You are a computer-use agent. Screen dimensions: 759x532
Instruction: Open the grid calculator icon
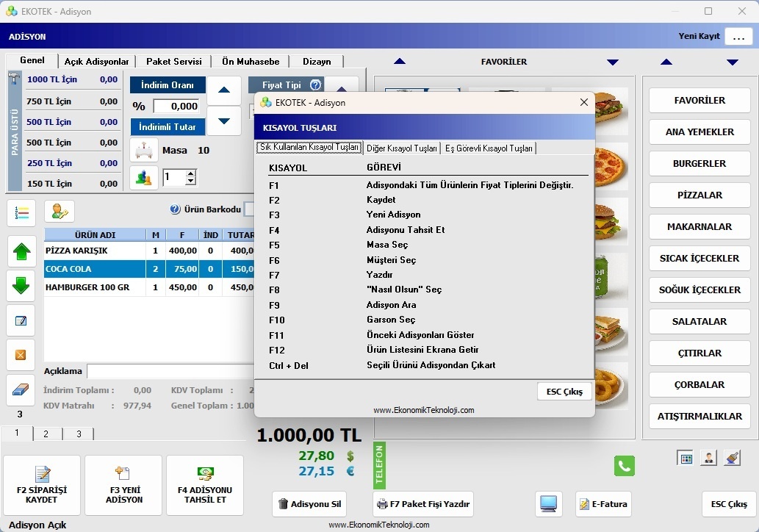click(x=686, y=459)
